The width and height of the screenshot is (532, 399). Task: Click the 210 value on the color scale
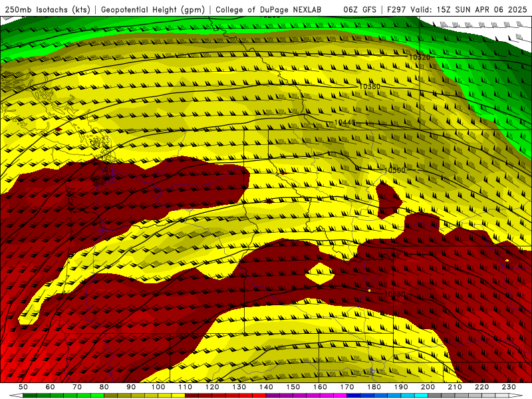click(455, 387)
